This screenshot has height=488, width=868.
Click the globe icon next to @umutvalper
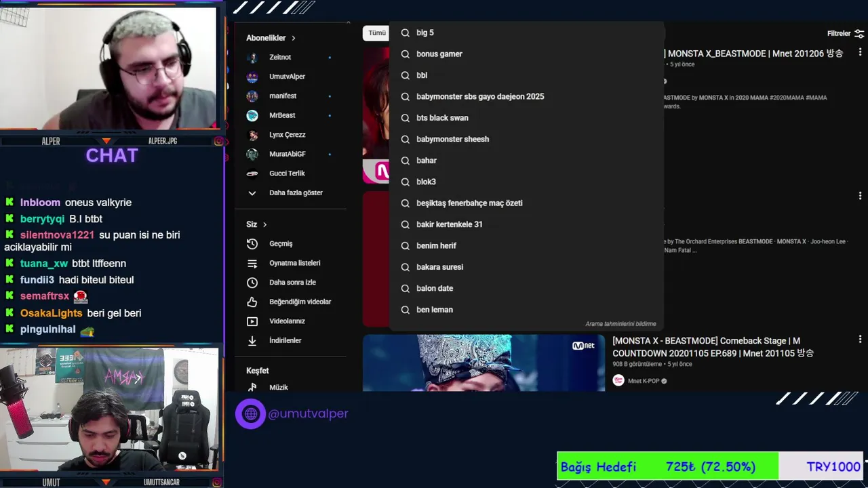click(251, 413)
